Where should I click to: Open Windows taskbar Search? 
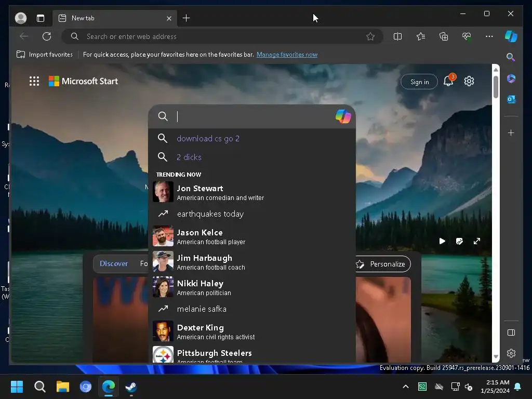(40, 387)
